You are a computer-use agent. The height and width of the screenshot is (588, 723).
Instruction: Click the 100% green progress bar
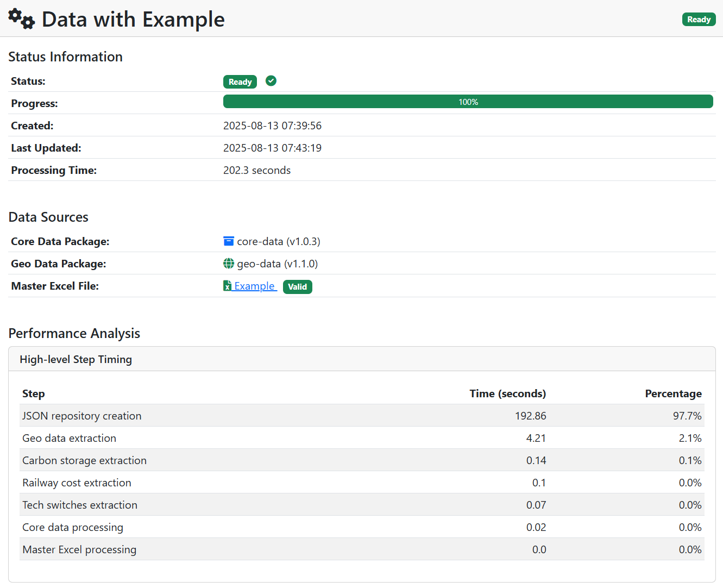coord(468,102)
